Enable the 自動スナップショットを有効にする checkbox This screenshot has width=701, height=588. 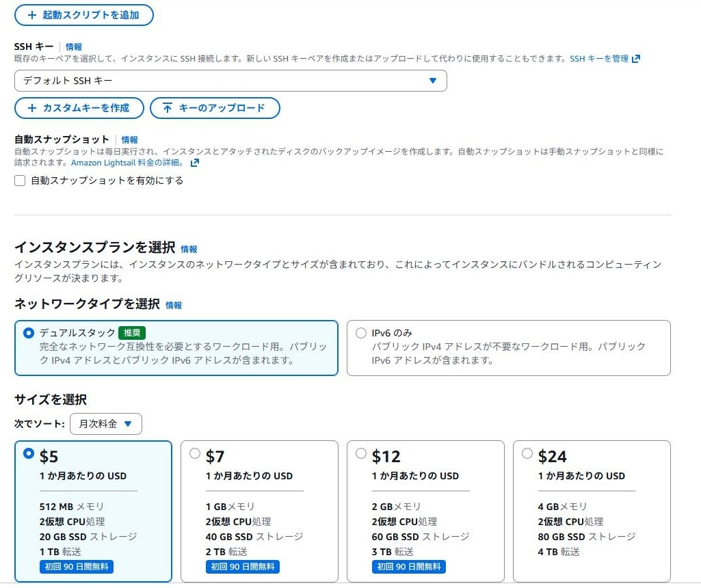20,181
